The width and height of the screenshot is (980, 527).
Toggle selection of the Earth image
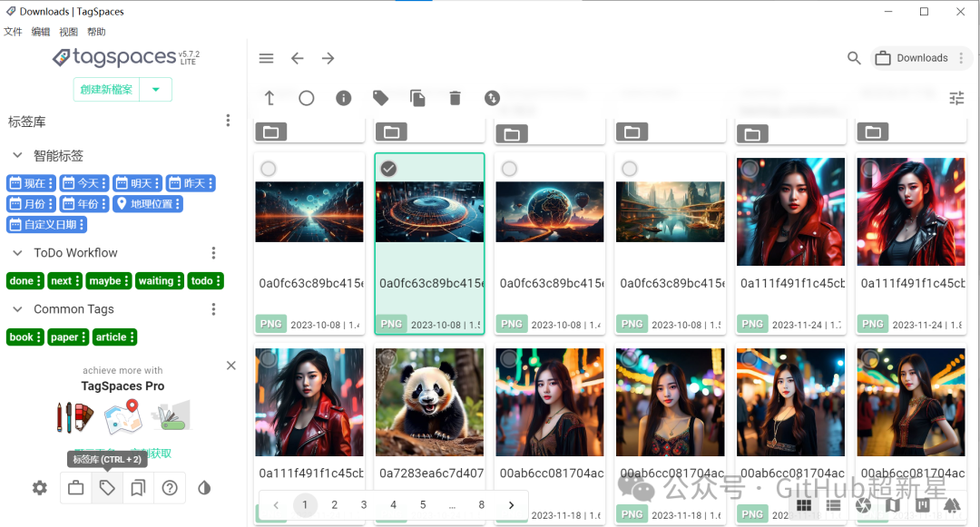(509, 168)
